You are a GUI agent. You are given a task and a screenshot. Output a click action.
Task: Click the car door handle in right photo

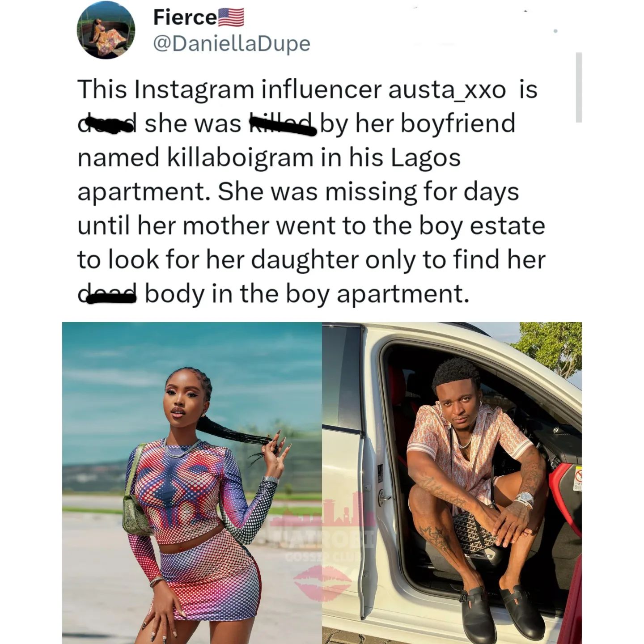pyautogui.click(x=384, y=496)
